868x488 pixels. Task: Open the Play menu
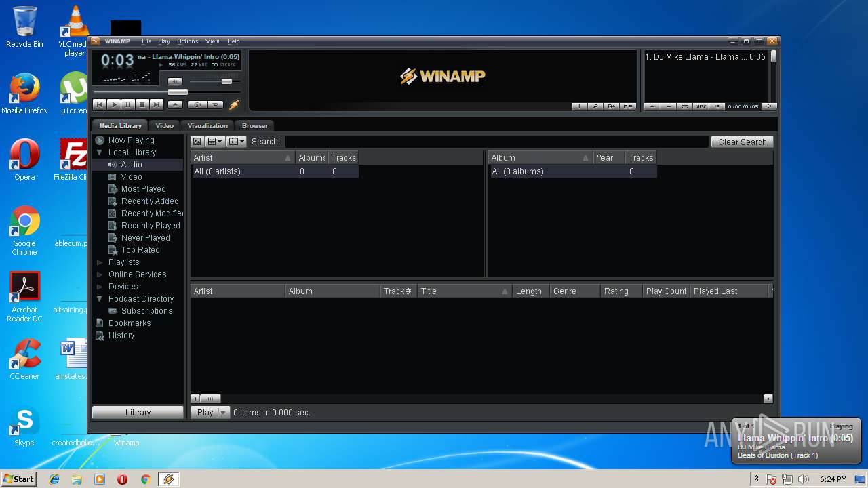click(x=164, y=41)
